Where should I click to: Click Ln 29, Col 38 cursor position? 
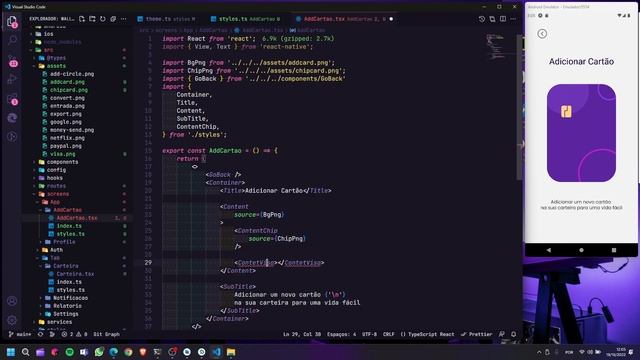[x=302, y=334]
